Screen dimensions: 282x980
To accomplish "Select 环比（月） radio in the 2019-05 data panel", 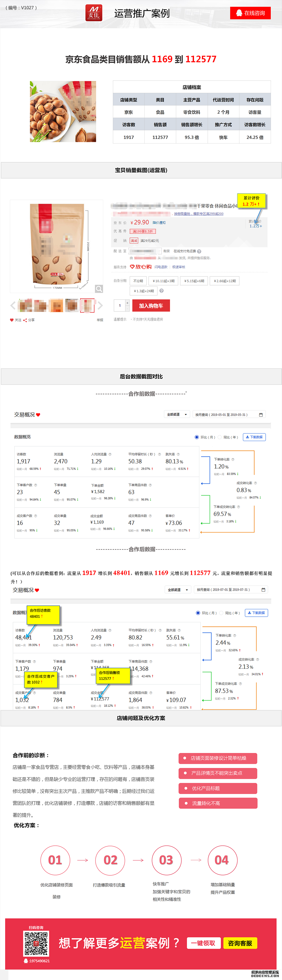I will click(197, 437).
